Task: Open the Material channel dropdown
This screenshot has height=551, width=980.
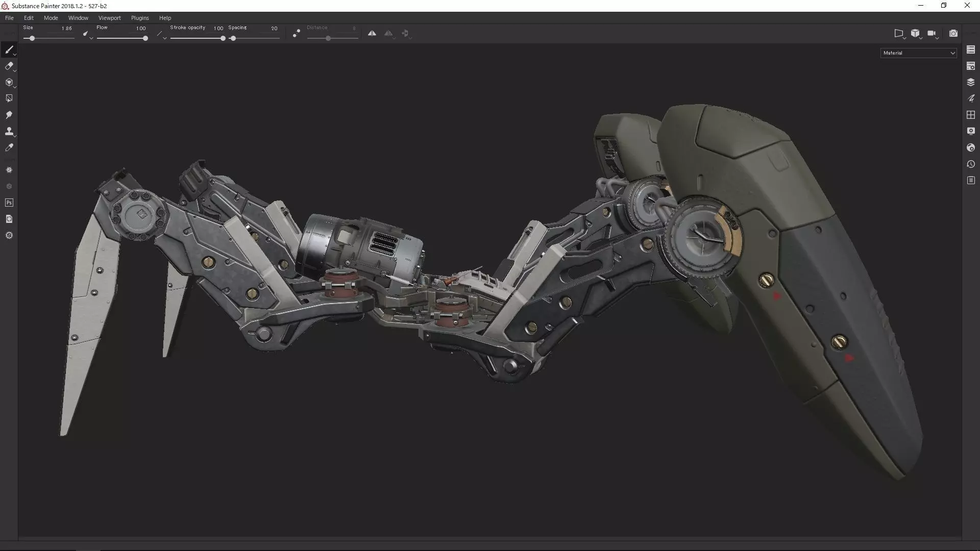Action: click(x=918, y=53)
